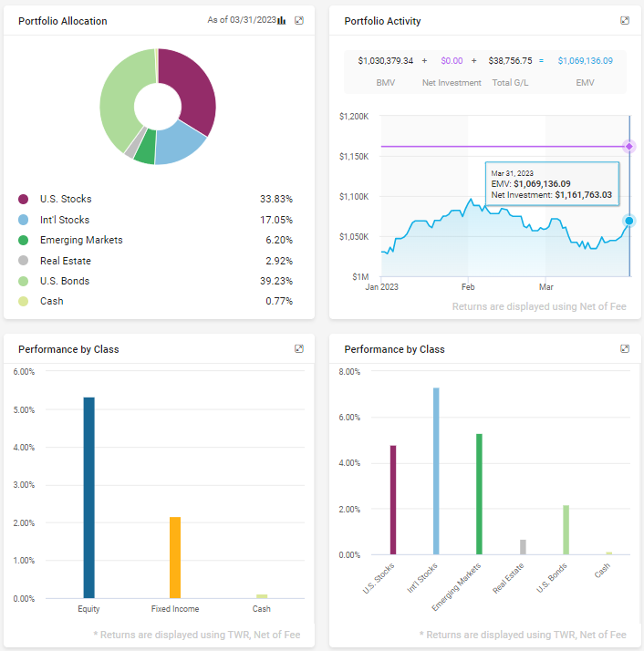Click the Cash pale yellow legend dot
The image size is (644, 651).
point(24,301)
